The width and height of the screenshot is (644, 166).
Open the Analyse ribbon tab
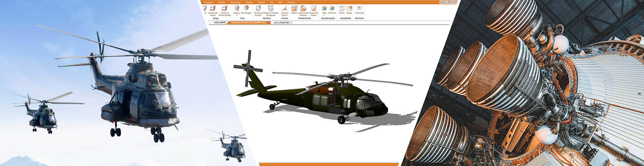(x=222, y=2)
